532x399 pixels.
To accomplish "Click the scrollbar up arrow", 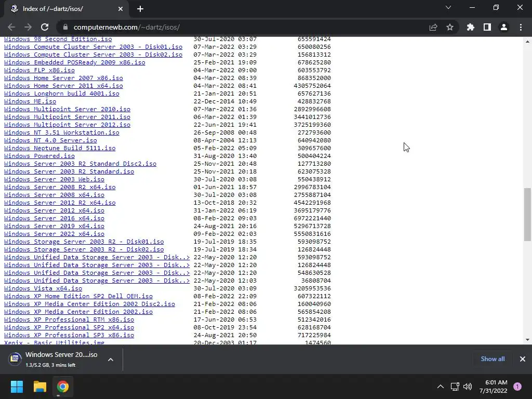I will 527,42.
